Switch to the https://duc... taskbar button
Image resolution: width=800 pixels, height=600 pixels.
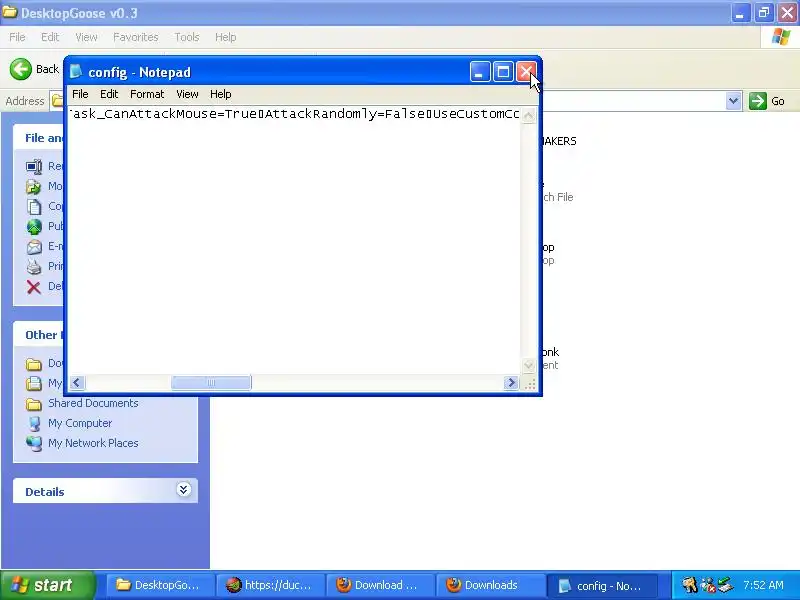[x=270, y=585]
